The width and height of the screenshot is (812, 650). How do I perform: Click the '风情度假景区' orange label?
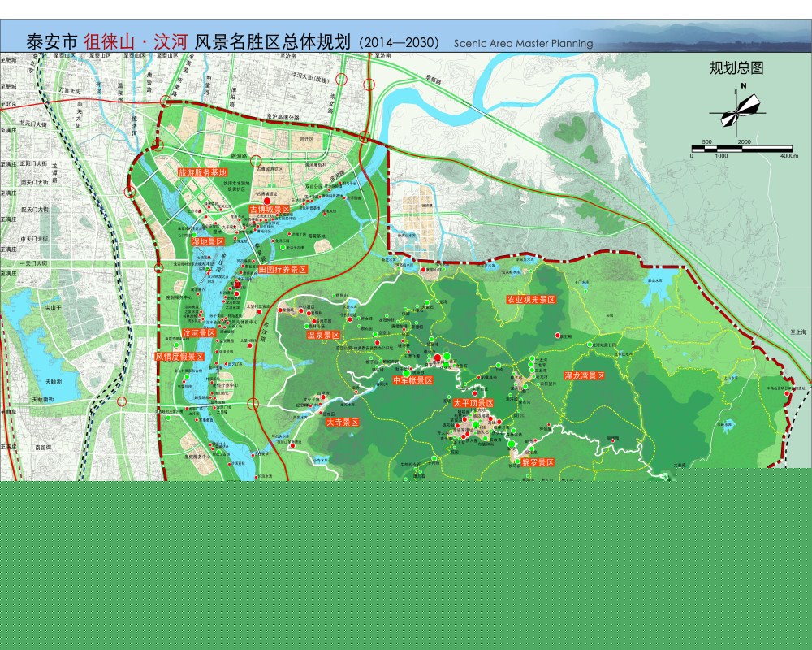click(179, 357)
